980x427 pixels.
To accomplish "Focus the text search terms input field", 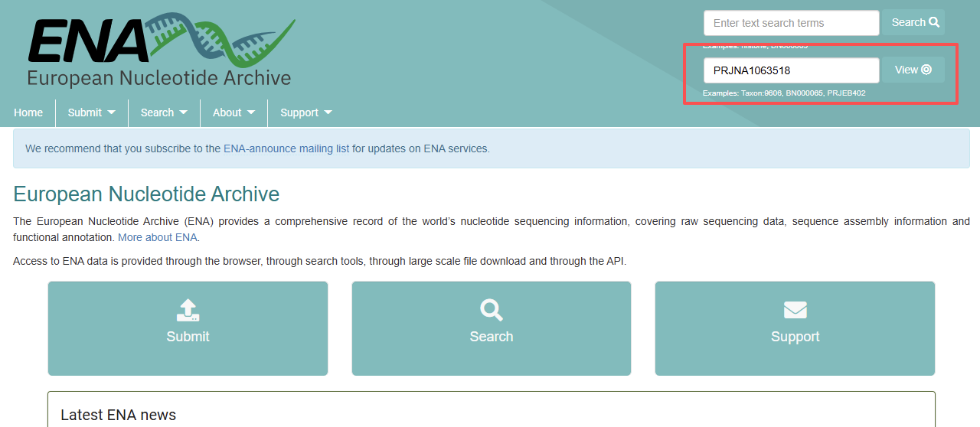I will click(x=792, y=23).
